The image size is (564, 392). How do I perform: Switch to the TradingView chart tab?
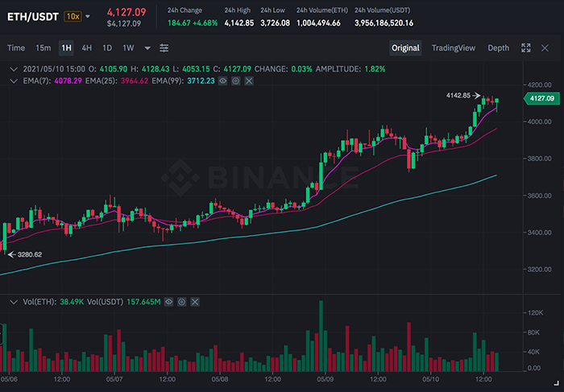point(453,47)
